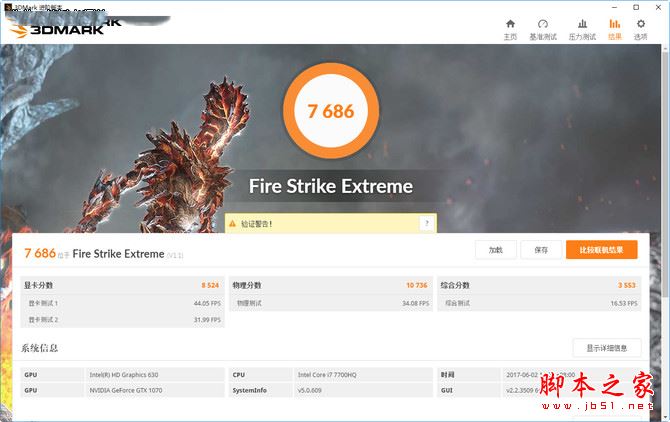This screenshot has width=670, height=422.
Task: Click the Load (加载) button
Action: pos(496,250)
